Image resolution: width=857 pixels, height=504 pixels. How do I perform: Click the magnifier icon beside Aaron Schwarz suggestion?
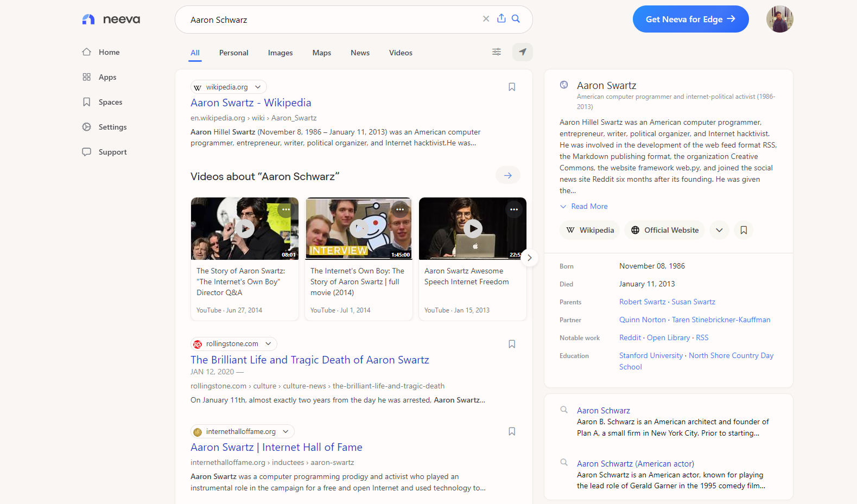point(564,410)
